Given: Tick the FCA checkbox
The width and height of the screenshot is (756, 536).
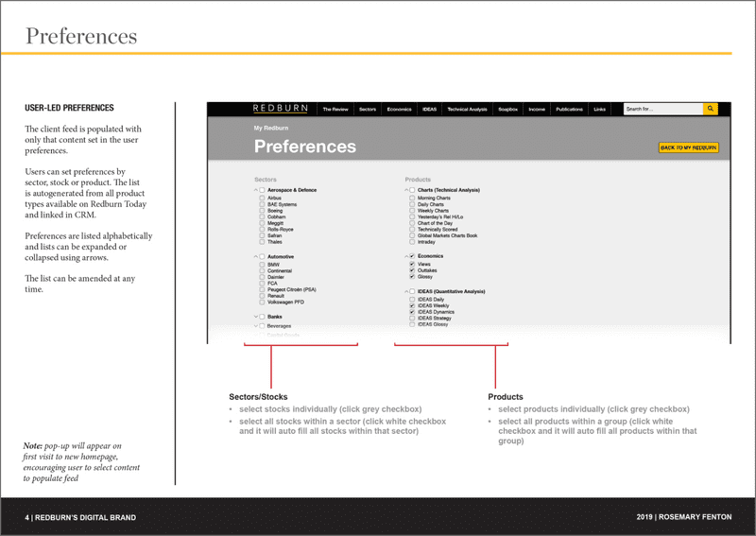Looking at the screenshot, I should pyautogui.click(x=263, y=284).
